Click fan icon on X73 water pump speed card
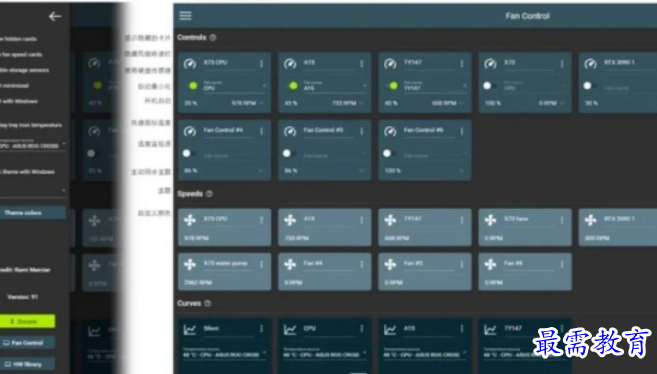The height and width of the screenshot is (374, 657). tap(190, 264)
